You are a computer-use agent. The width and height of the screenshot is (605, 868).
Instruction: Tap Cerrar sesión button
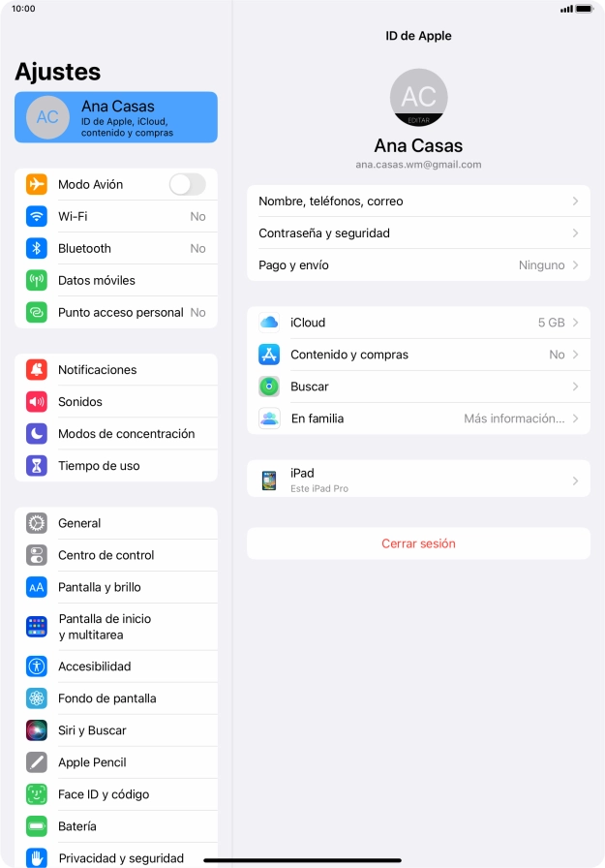point(418,543)
